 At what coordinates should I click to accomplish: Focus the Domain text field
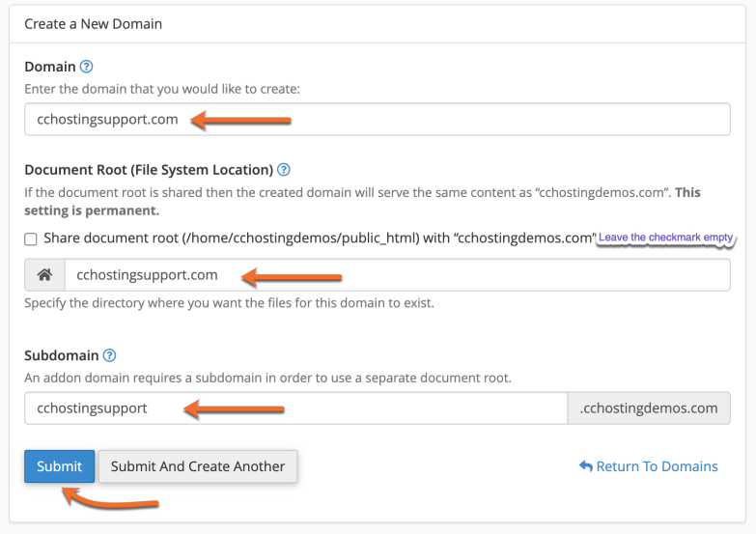(x=377, y=120)
